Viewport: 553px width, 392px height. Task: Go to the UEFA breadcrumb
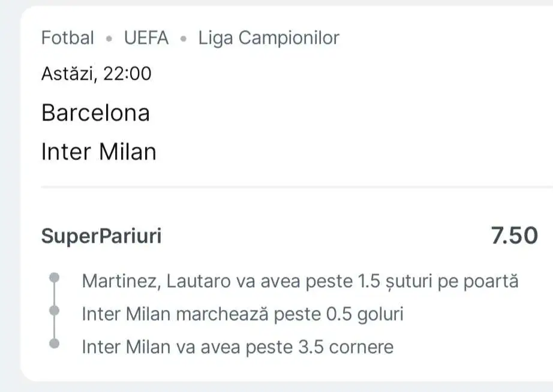point(146,38)
